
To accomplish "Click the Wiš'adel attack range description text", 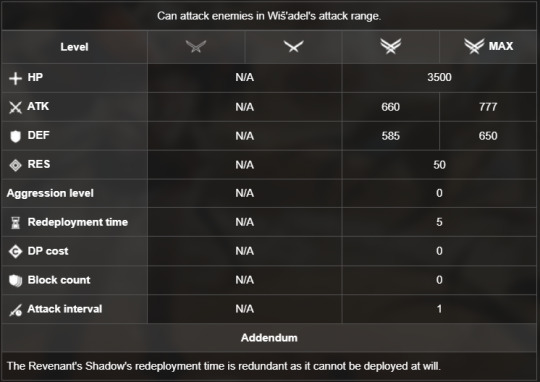I will click(x=269, y=16).
